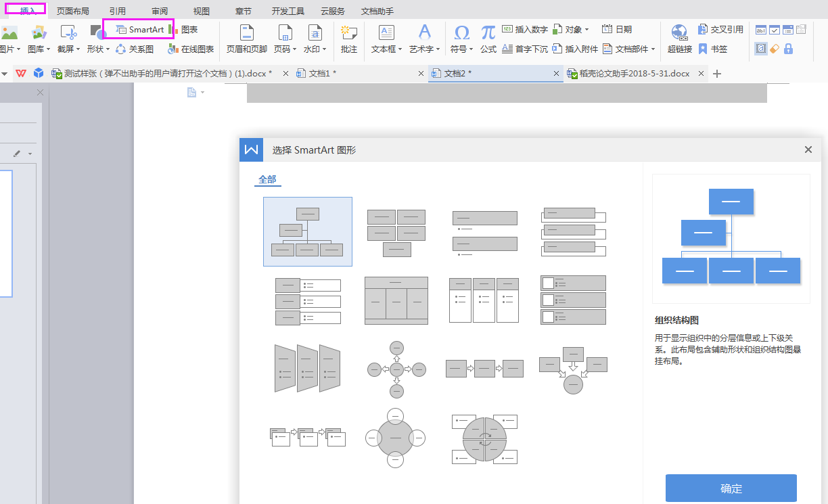Image resolution: width=828 pixels, height=504 pixels.
Task: Close the 文档2 document tab
Action: [x=557, y=74]
